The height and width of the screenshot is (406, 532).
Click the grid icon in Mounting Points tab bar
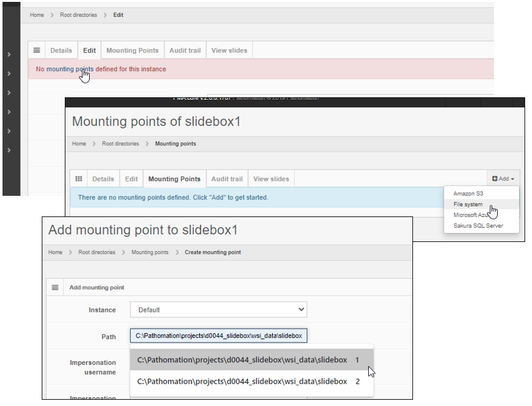(78, 179)
